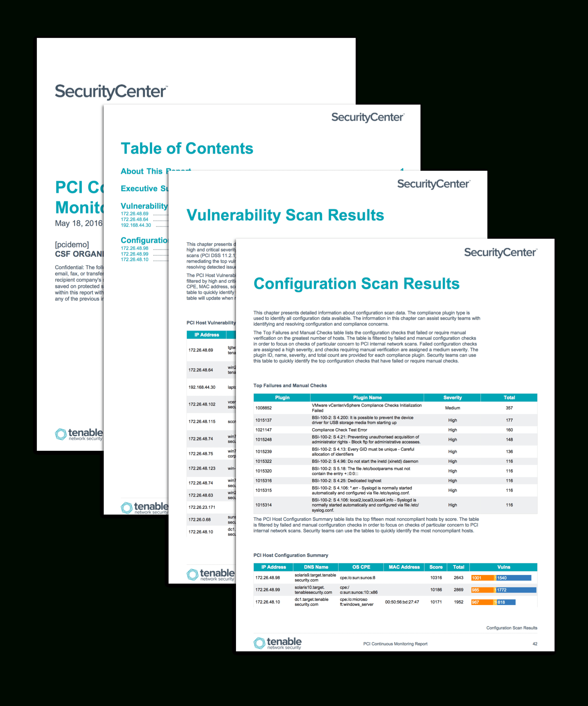588x706 pixels.
Task: Select the Severity column header
Action: 452,397
